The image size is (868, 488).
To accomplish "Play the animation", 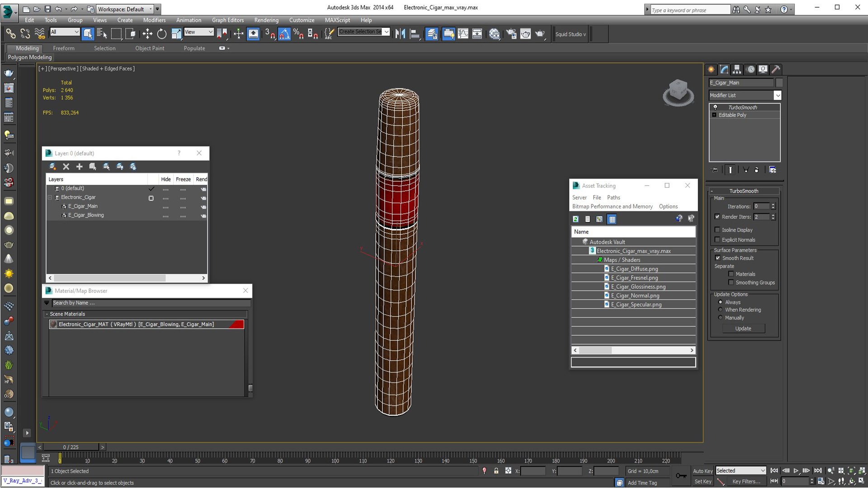I will pos(796,471).
